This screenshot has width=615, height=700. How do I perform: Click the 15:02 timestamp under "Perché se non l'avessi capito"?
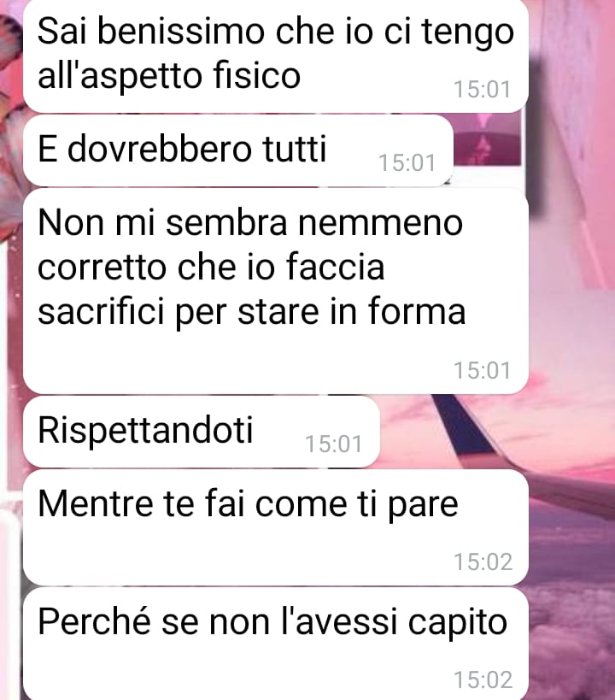(x=483, y=680)
